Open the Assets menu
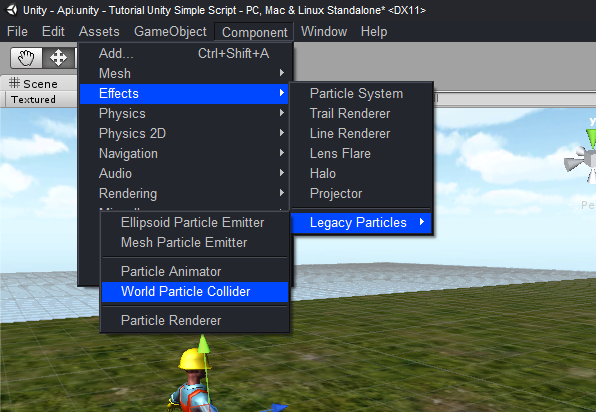The image size is (596, 412). click(x=99, y=32)
